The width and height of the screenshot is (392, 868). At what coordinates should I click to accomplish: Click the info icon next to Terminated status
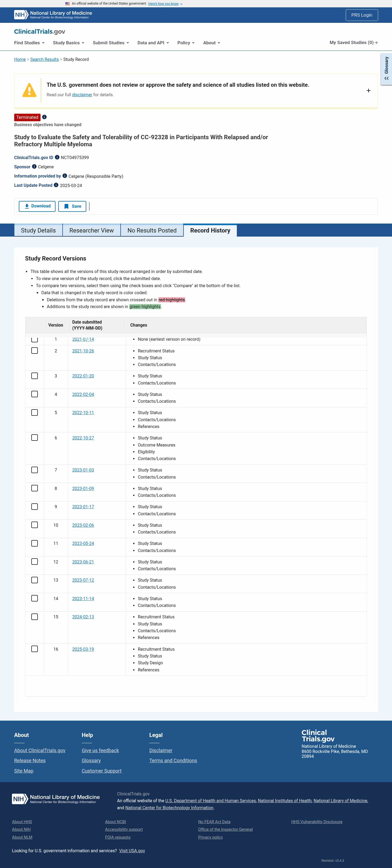click(x=45, y=117)
